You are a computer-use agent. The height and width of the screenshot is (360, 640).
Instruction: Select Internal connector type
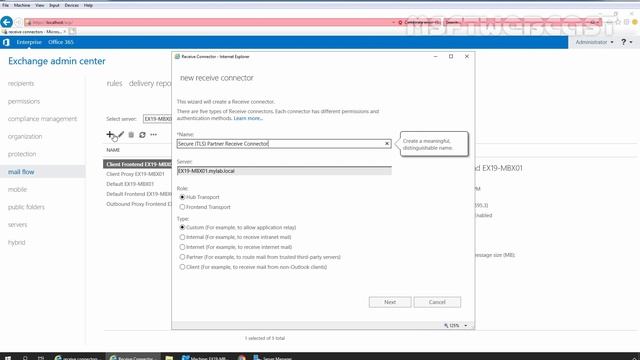coord(182,237)
